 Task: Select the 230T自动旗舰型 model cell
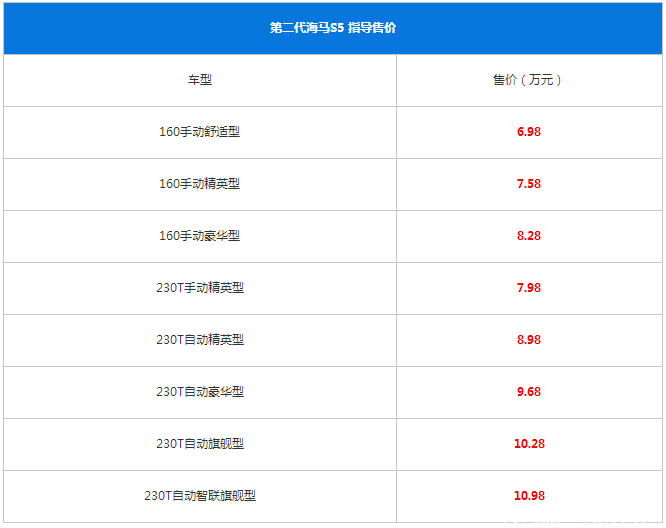[x=200, y=444]
